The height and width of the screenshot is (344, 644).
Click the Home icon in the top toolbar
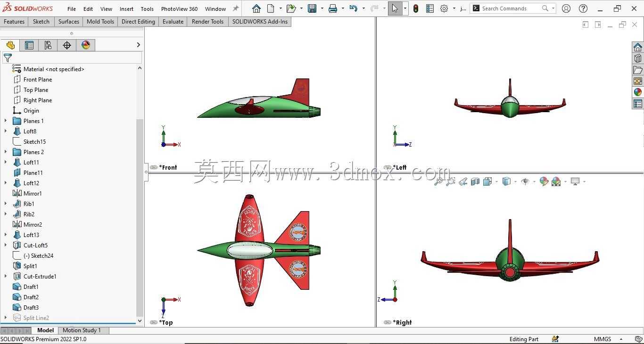(x=256, y=8)
